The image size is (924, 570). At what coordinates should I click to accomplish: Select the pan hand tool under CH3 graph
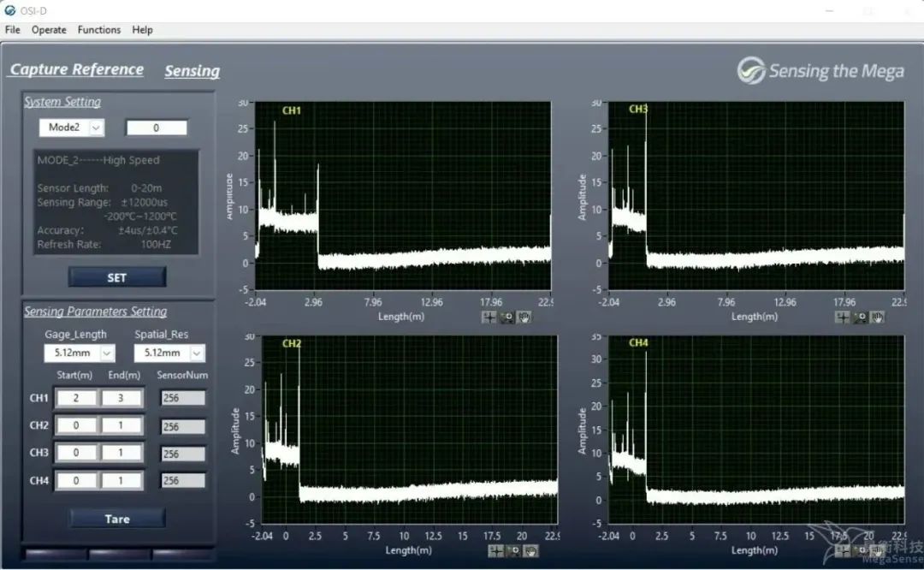(878, 318)
